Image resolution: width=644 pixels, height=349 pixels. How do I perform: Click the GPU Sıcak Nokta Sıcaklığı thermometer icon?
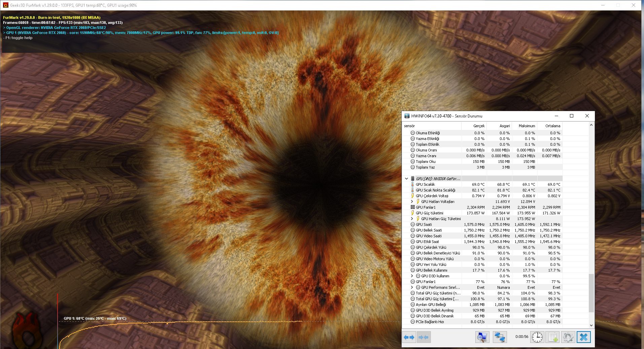tap(412, 190)
